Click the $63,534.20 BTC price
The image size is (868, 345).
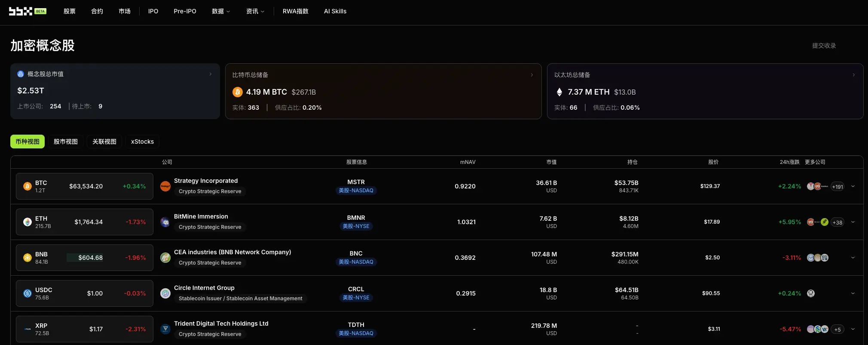pos(86,186)
